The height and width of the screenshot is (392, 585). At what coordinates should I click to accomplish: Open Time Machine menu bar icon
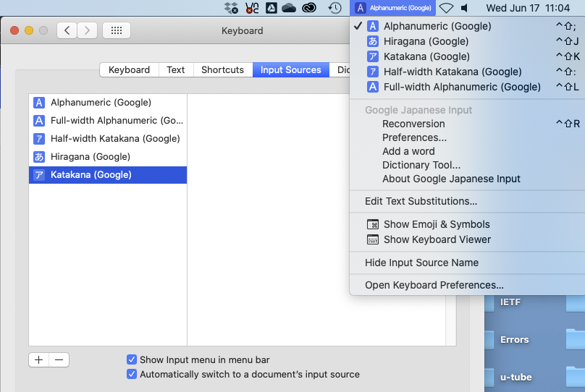334,8
